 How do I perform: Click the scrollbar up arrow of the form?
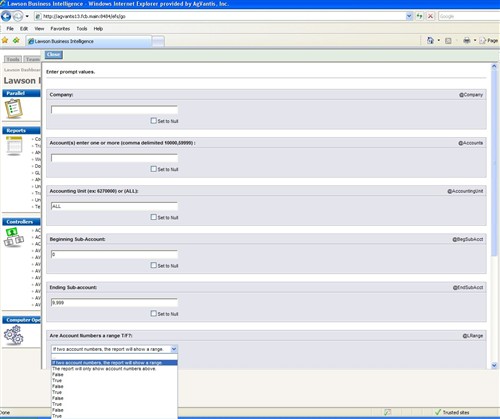coord(494,67)
